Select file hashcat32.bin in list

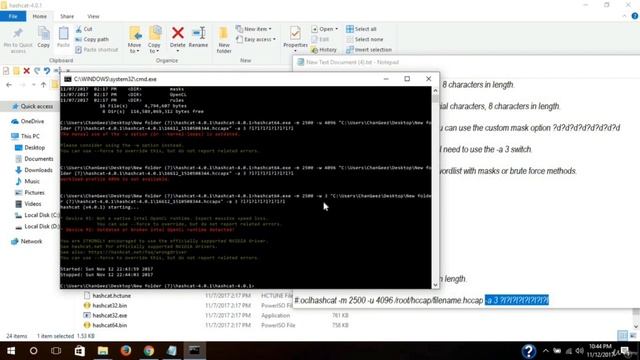[x=105, y=305]
